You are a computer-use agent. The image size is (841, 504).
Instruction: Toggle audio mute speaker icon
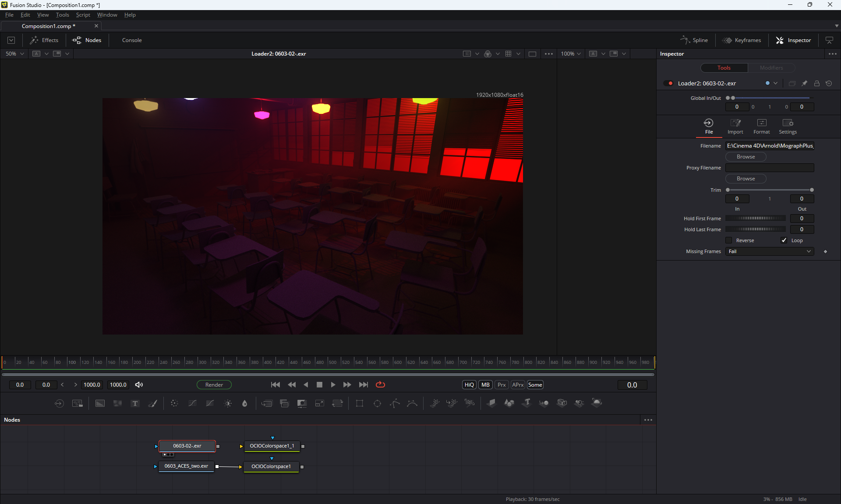pos(139,384)
